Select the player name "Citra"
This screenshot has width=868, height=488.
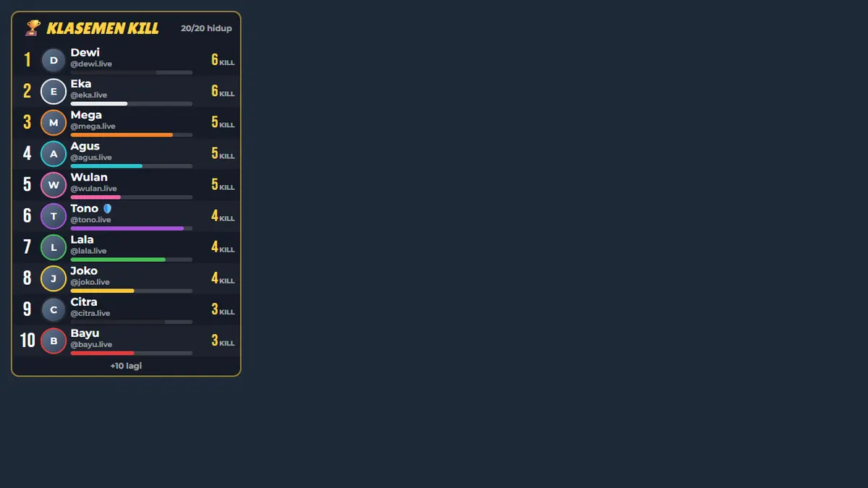click(84, 301)
